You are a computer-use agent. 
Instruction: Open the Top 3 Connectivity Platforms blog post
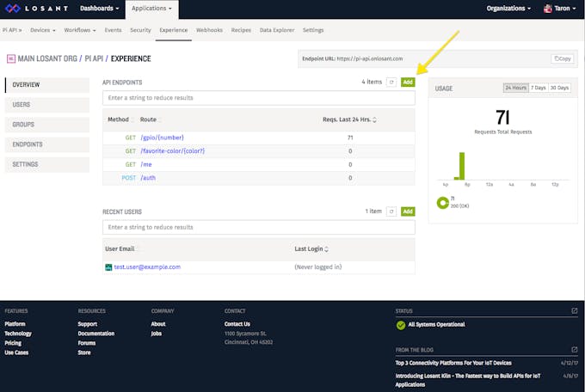pos(453,363)
